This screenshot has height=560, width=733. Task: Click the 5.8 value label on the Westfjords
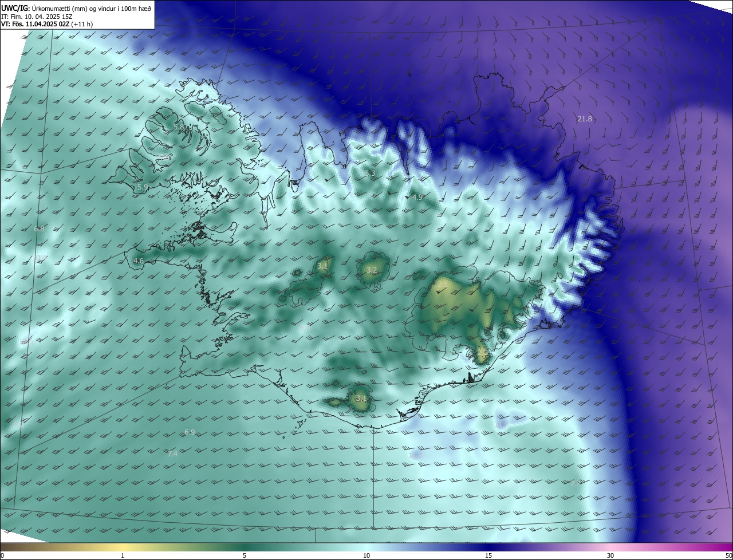tap(179, 127)
